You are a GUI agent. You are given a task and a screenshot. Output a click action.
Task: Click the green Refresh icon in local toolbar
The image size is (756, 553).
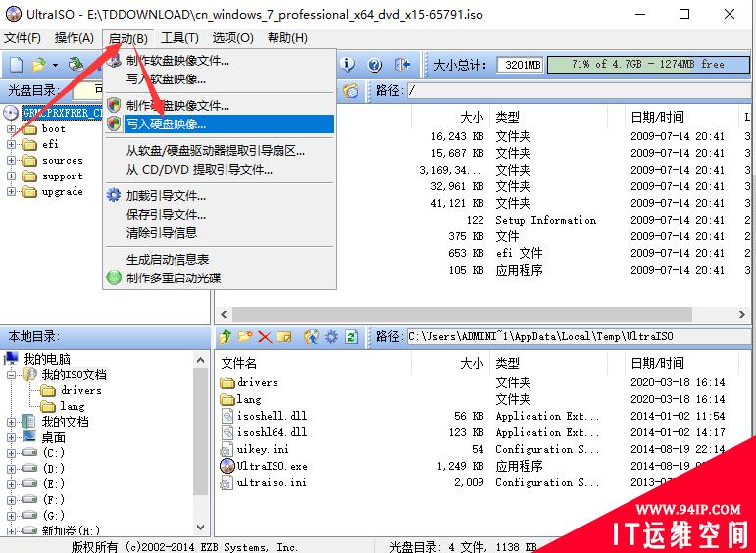(x=351, y=336)
